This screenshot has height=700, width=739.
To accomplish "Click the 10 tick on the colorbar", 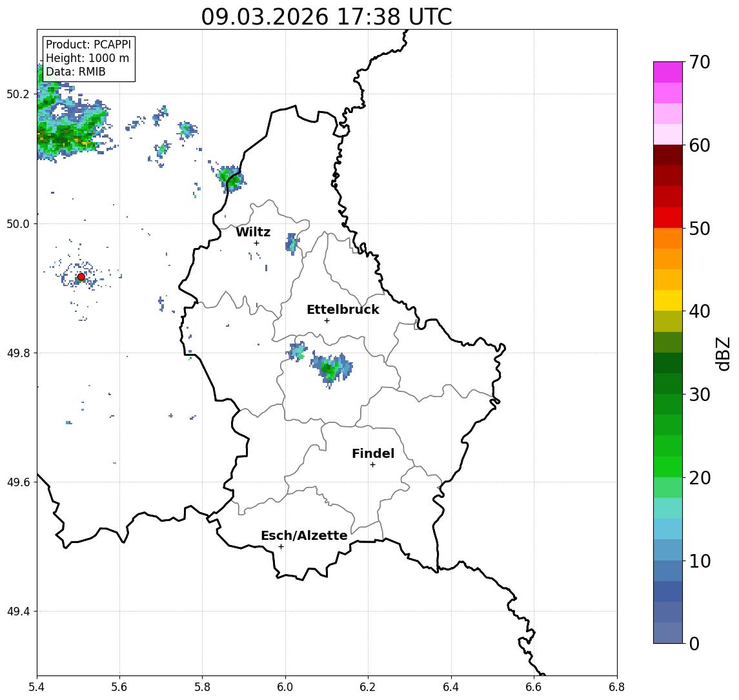I will click(699, 561).
